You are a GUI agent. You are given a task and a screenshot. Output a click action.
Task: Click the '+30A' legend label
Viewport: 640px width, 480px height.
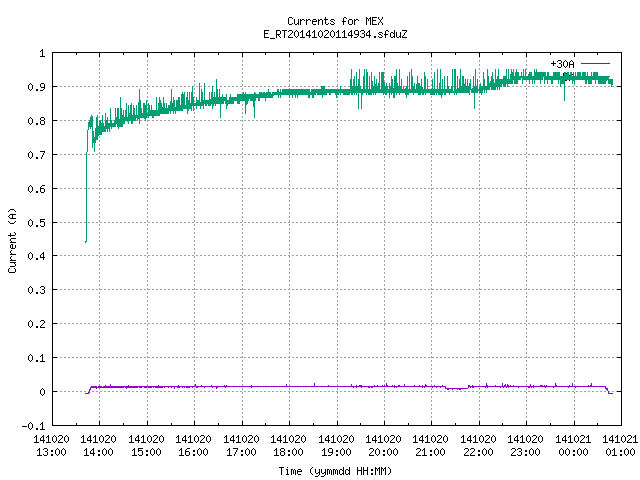point(562,64)
